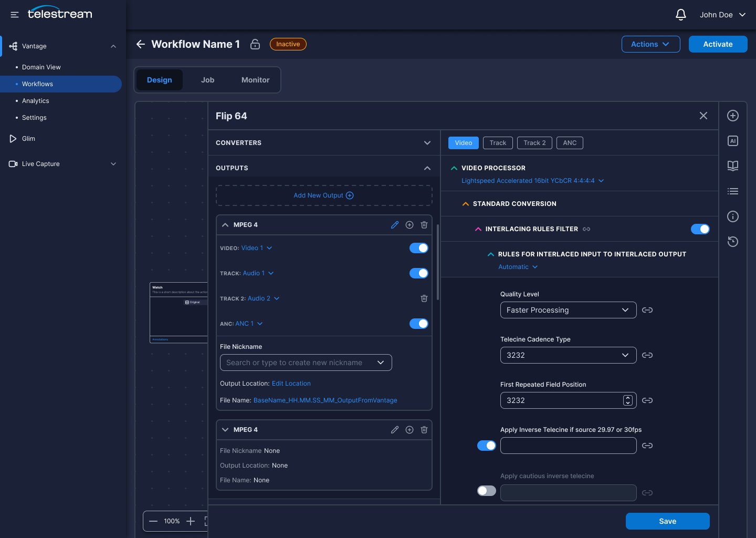This screenshot has width=756, height=538.
Task: Click the plus icon in the right sidebar
Action: [733, 116]
